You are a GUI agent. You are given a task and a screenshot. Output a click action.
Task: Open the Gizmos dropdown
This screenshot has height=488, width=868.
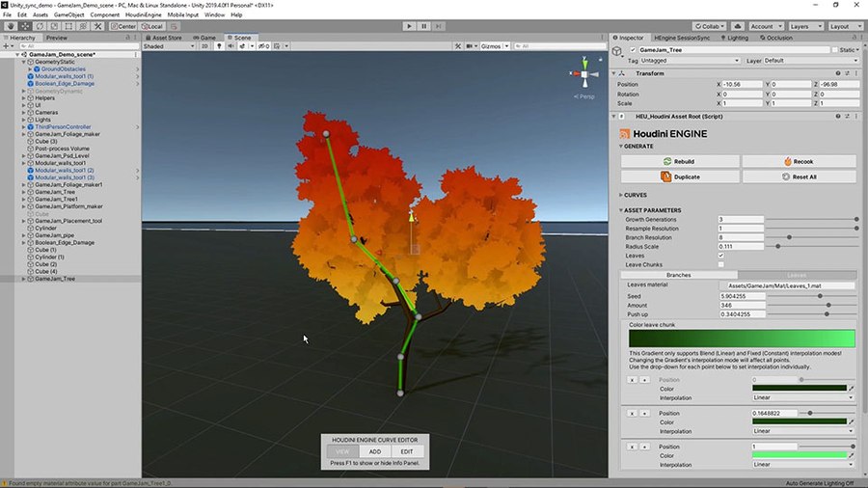tap(494, 46)
